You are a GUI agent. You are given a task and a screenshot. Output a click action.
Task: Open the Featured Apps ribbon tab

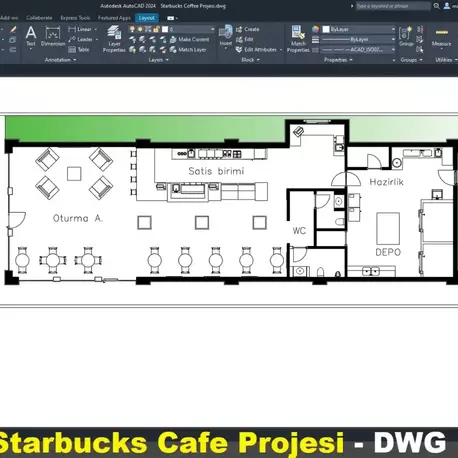coord(114,18)
